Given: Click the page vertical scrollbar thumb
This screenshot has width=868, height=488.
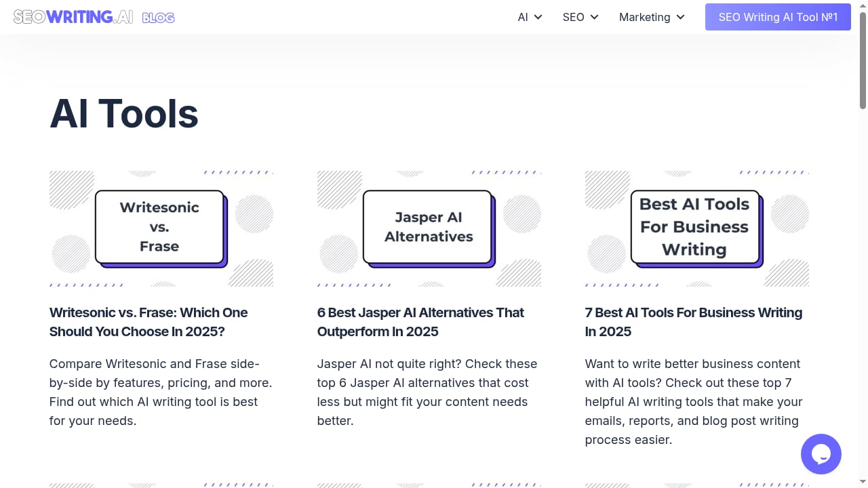Looking at the screenshot, I should coord(863,60).
